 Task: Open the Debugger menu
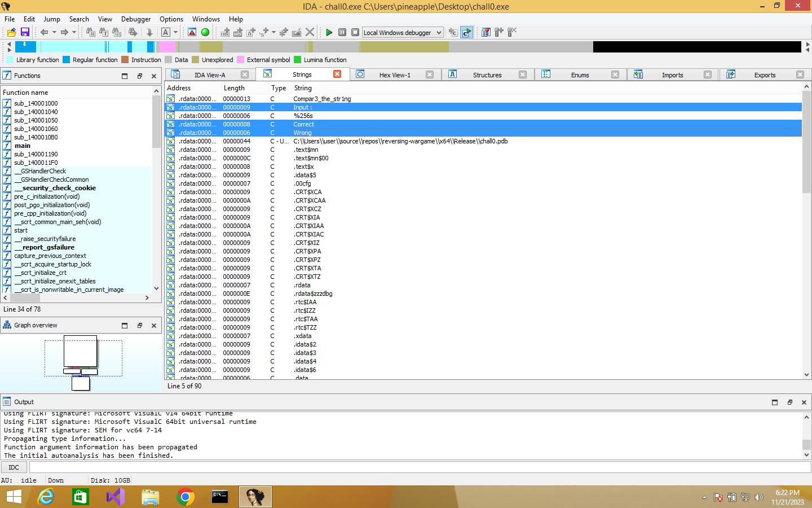pyautogui.click(x=136, y=19)
